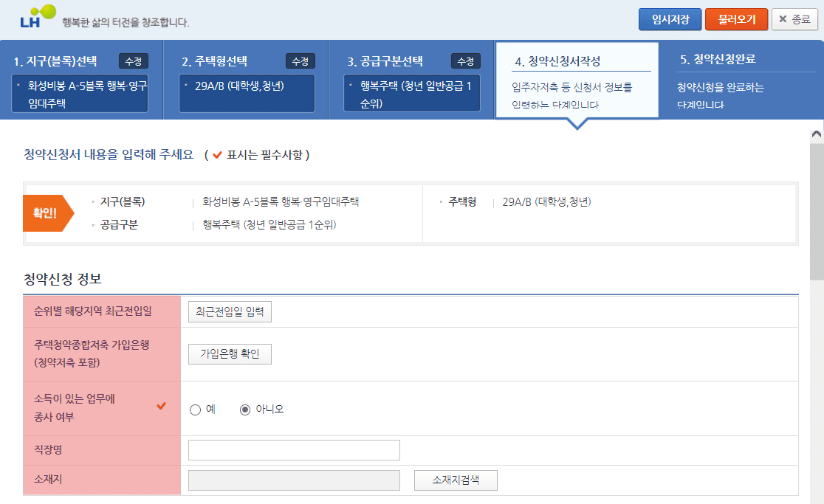Close with the 종료 button

(794, 19)
